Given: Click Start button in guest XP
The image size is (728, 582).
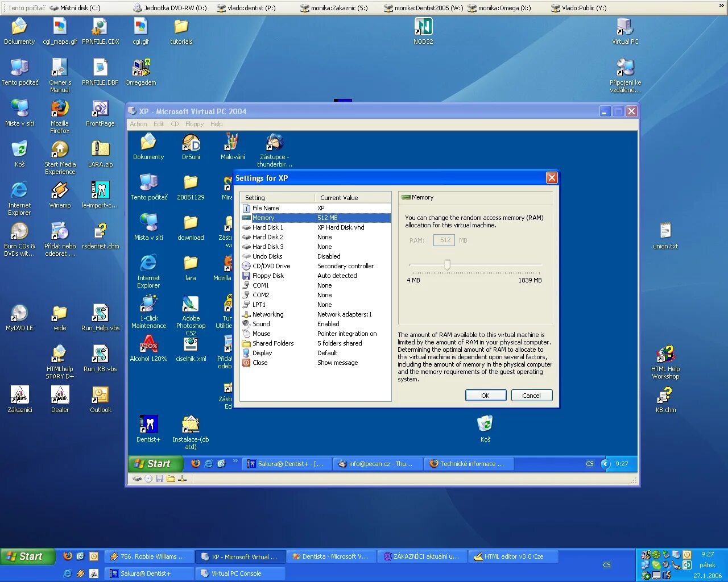Looking at the screenshot, I should [155, 464].
